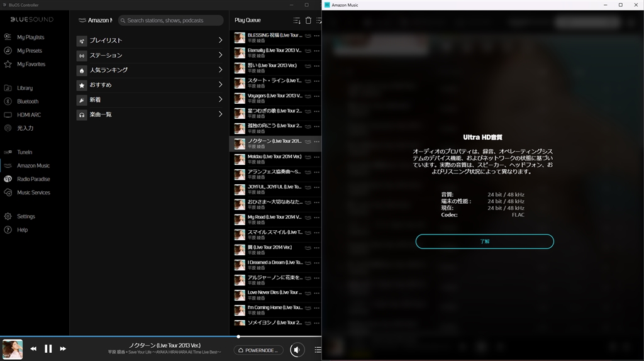Play 星つむぎの歌 from the queue
The width and height of the screenshot is (644, 361).
pyautogui.click(x=275, y=113)
